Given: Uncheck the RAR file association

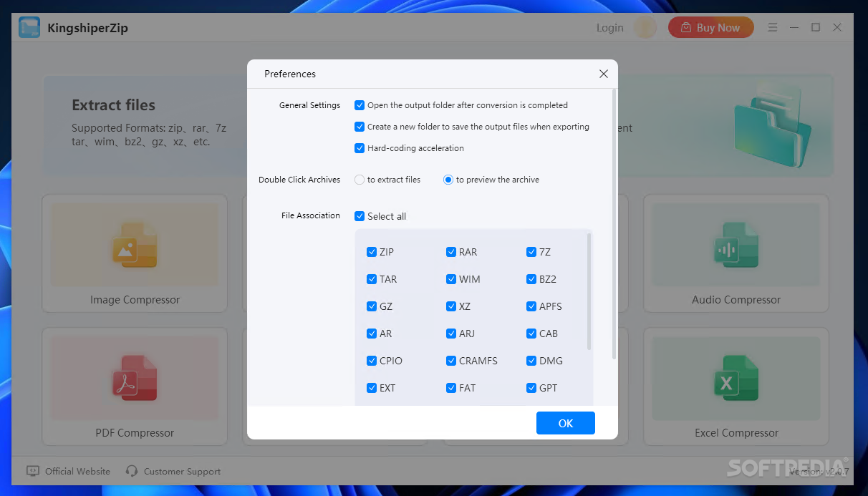Looking at the screenshot, I should (451, 252).
